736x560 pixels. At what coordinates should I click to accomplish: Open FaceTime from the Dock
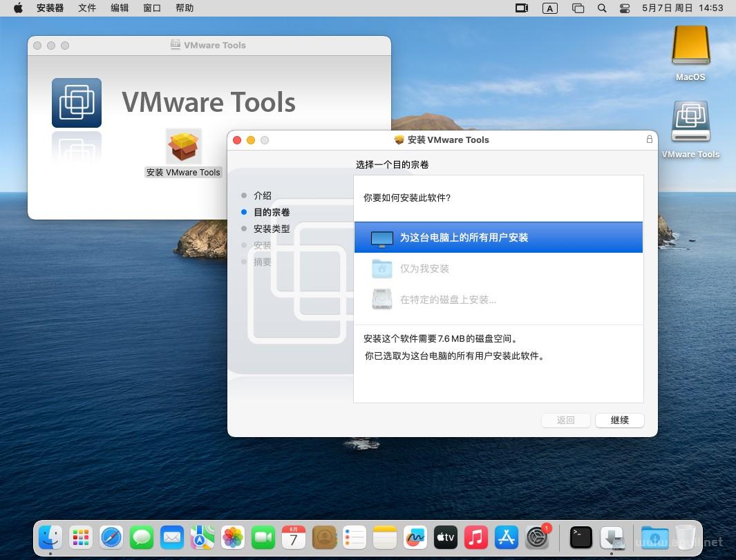click(263, 537)
